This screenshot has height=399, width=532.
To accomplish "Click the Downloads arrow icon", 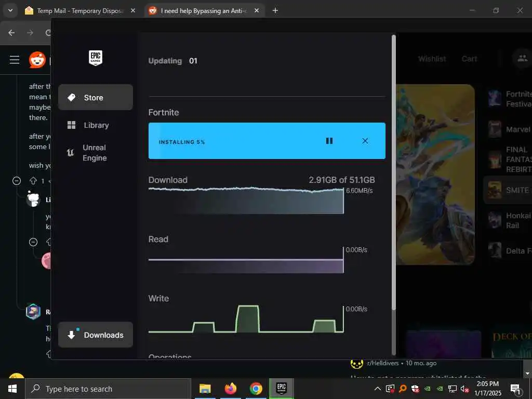I will click(71, 335).
